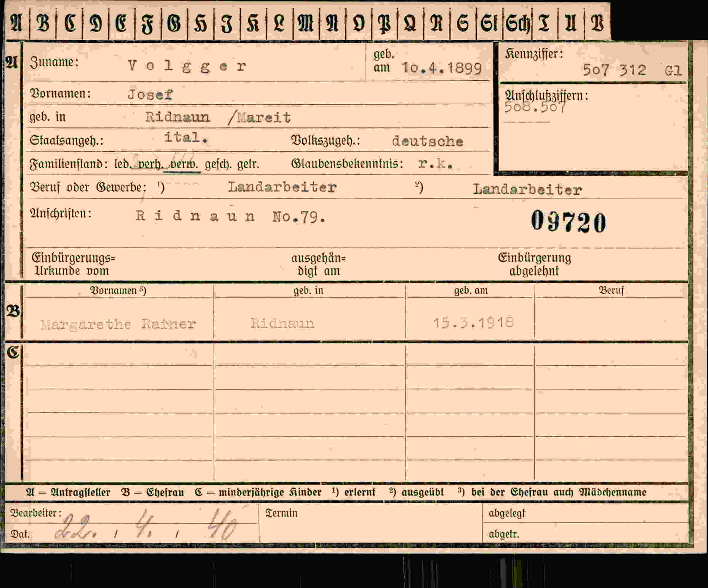Click footnote "²) ausgeübt"
The image size is (708, 588).
pos(417,492)
